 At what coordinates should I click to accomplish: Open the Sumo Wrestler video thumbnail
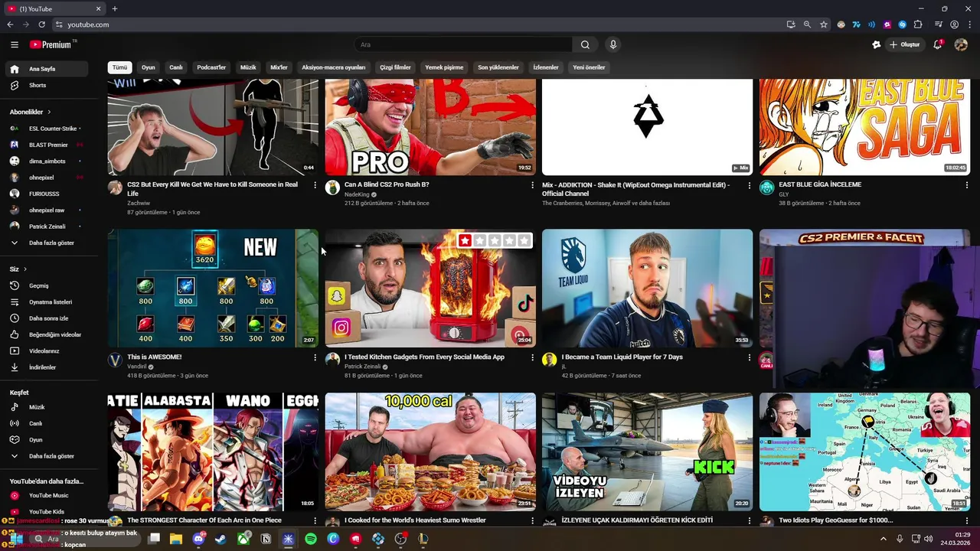pos(430,452)
